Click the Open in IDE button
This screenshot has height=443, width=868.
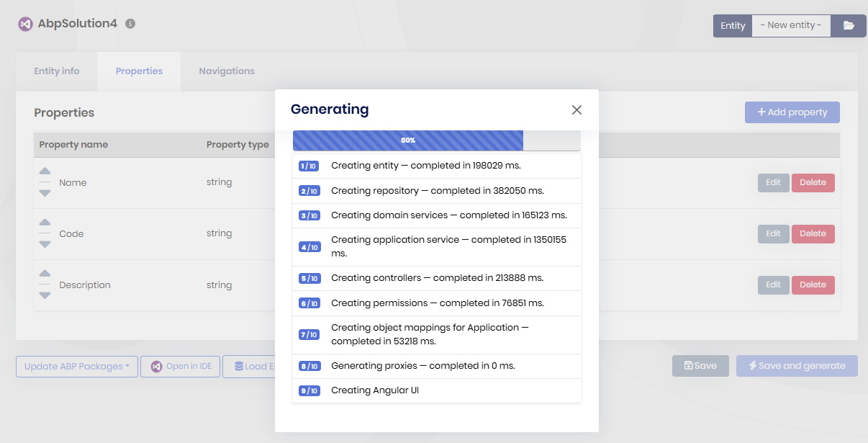(x=181, y=366)
